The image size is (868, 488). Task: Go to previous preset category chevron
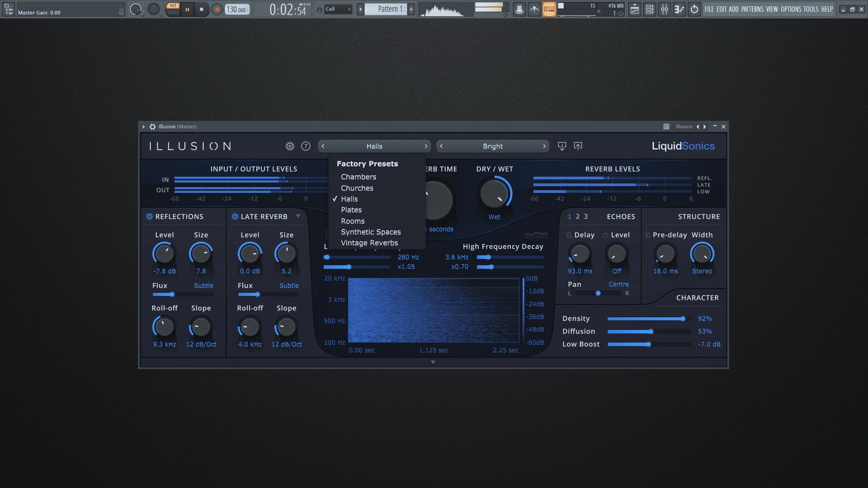pyautogui.click(x=323, y=146)
